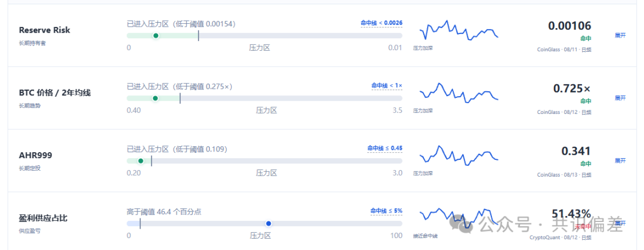This screenshot has height=250, width=644.
Task: Click the AHR999 sparkline chart
Action: [x=459, y=155]
